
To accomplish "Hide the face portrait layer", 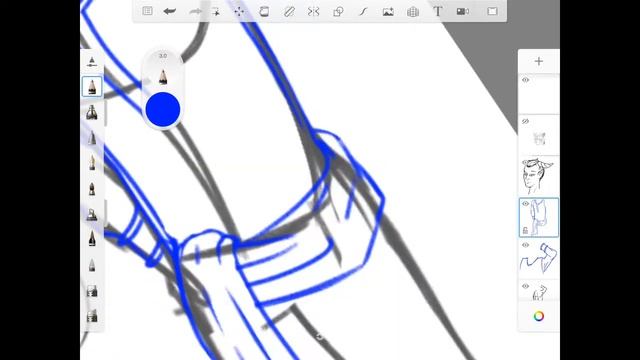I will 526,162.
